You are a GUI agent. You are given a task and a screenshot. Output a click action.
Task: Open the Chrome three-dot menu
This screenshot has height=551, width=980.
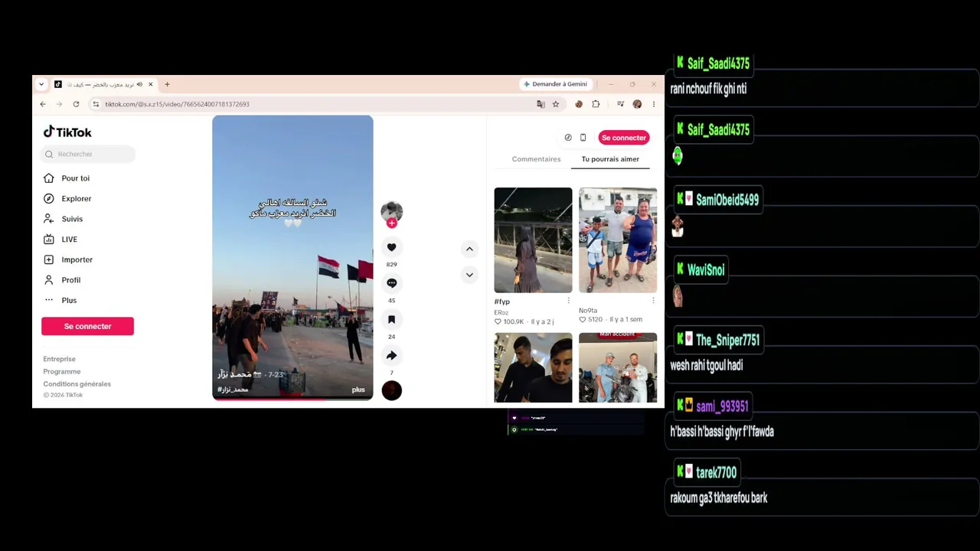pyautogui.click(x=653, y=104)
